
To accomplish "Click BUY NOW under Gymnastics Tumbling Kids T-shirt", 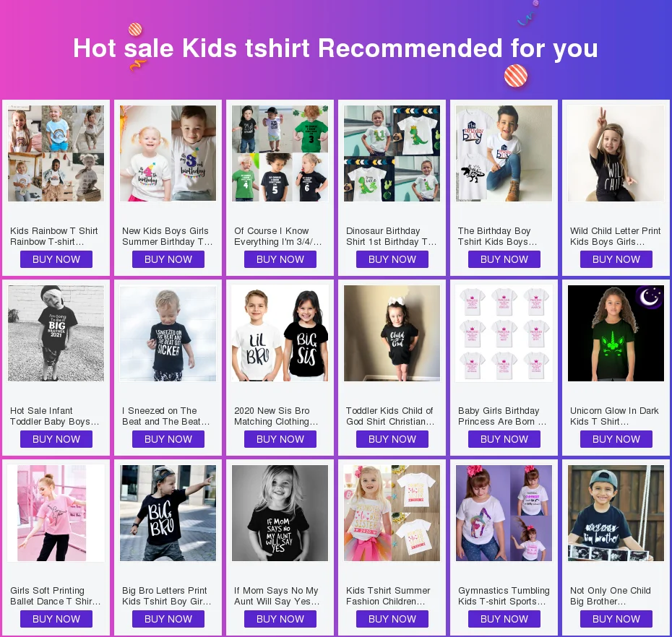I will (x=504, y=619).
